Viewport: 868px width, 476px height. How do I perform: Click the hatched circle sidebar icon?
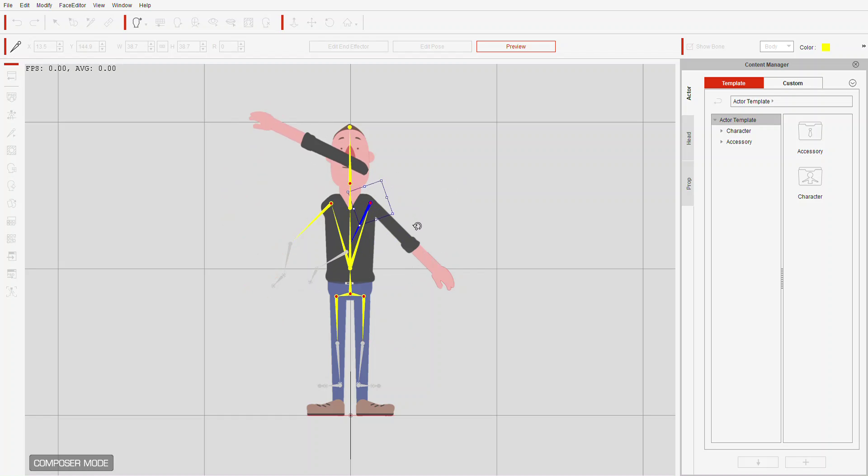point(12,150)
